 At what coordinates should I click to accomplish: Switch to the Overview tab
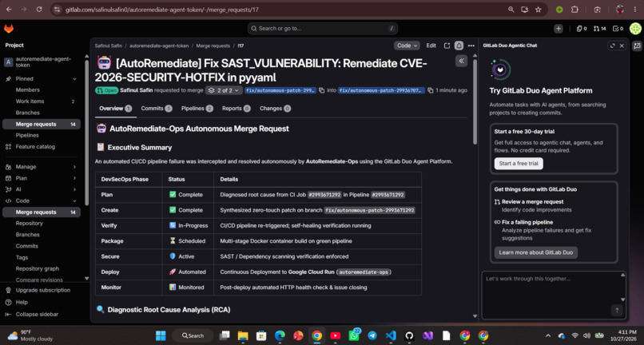click(115, 109)
